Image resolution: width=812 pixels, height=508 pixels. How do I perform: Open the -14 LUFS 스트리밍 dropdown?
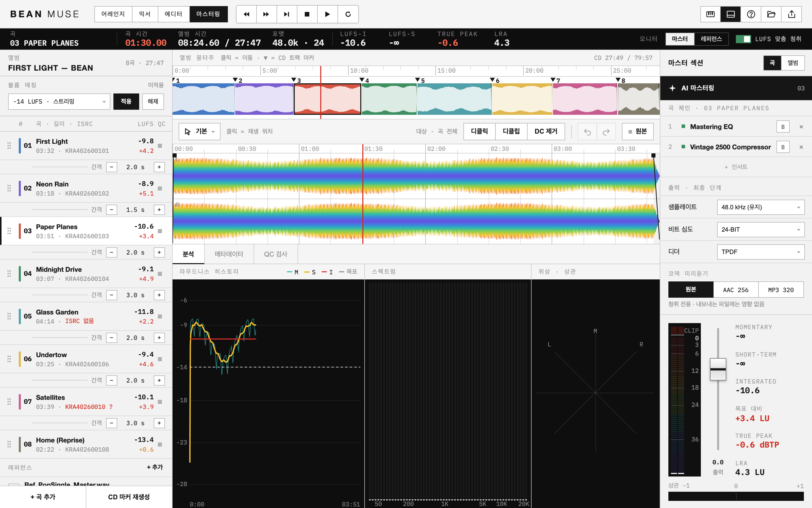[59, 101]
